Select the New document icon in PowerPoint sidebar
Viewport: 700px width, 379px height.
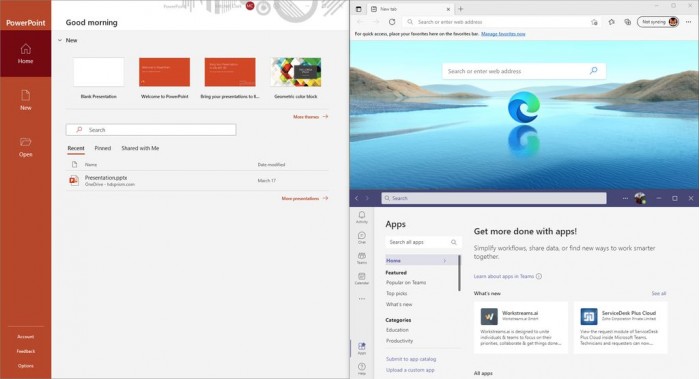25,95
